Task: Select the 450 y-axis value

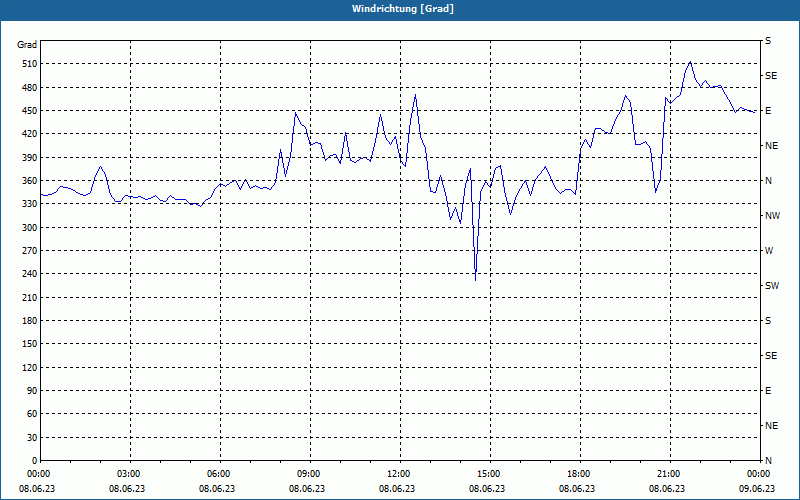Action: [29, 111]
